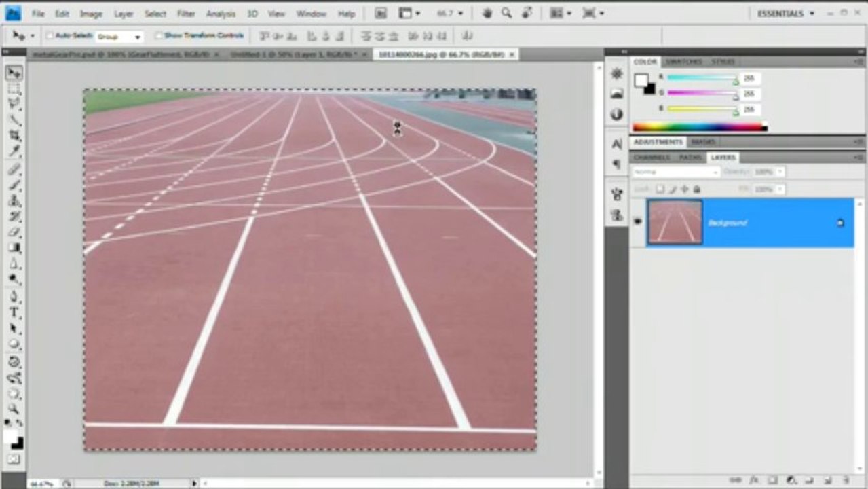
Task: Open the Paragraph panel icon in the dock
Action: pos(617,164)
